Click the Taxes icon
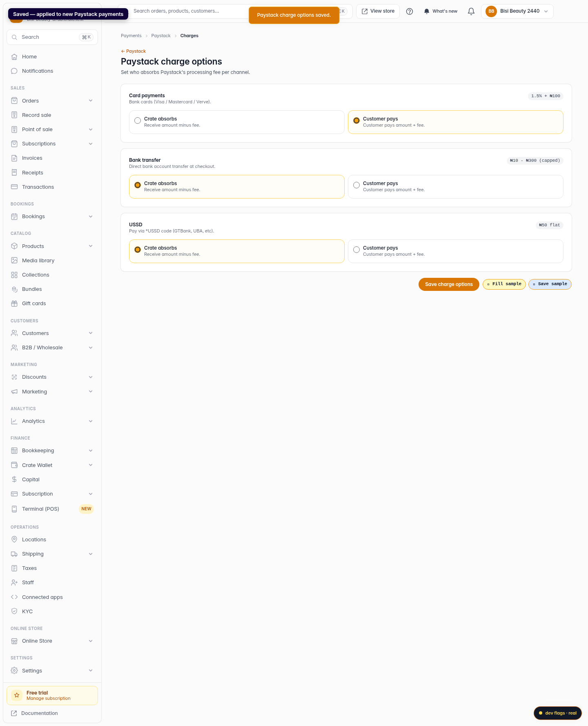 [x=14, y=568]
